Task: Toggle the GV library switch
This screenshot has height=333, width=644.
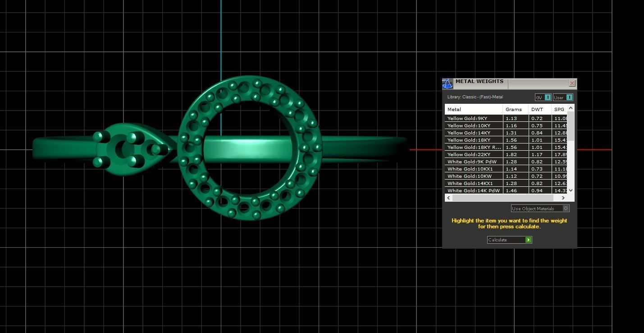Action: point(543,97)
